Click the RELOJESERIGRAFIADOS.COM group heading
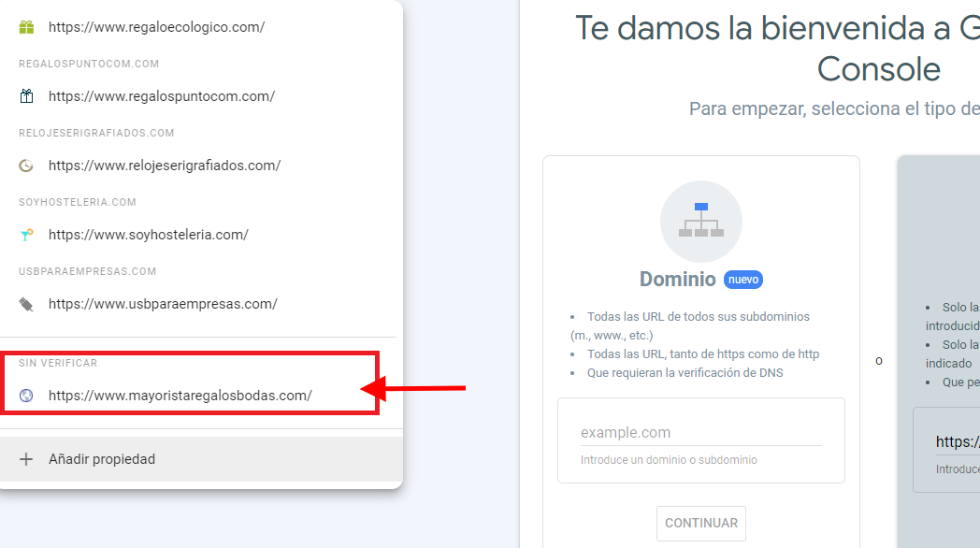The width and height of the screenshot is (980, 548). 96,133
